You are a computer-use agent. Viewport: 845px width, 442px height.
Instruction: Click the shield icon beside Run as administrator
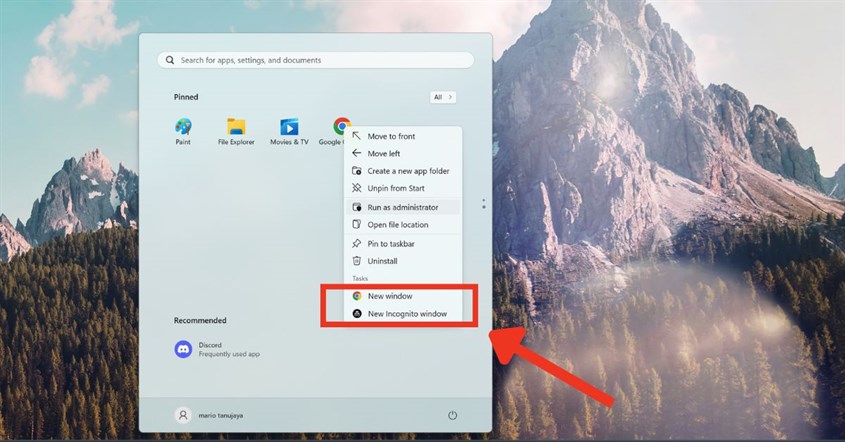356,207
